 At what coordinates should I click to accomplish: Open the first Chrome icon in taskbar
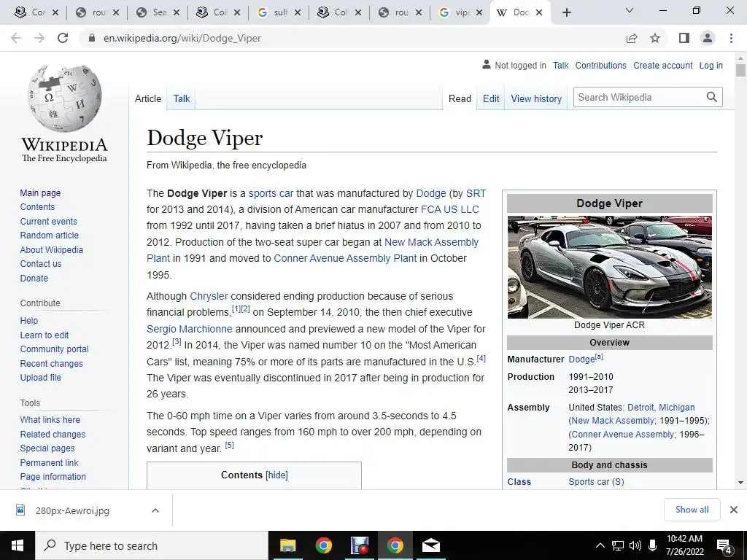coord(323,545)
